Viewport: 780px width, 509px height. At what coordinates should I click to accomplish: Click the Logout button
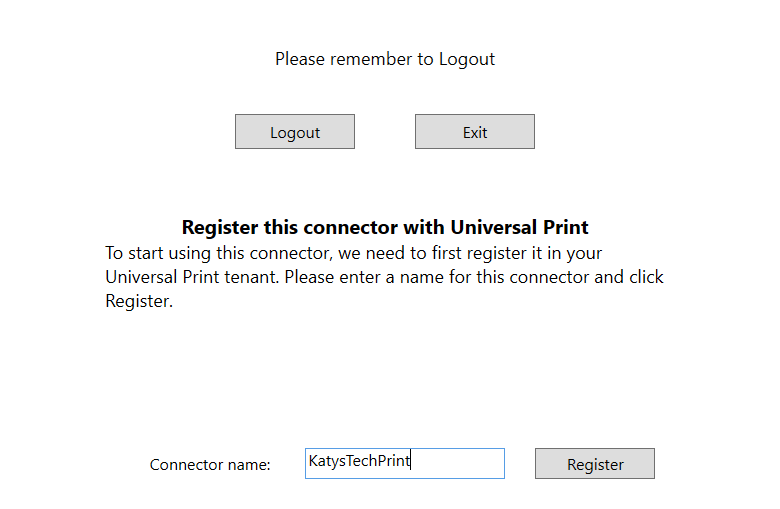pos(295,132)
